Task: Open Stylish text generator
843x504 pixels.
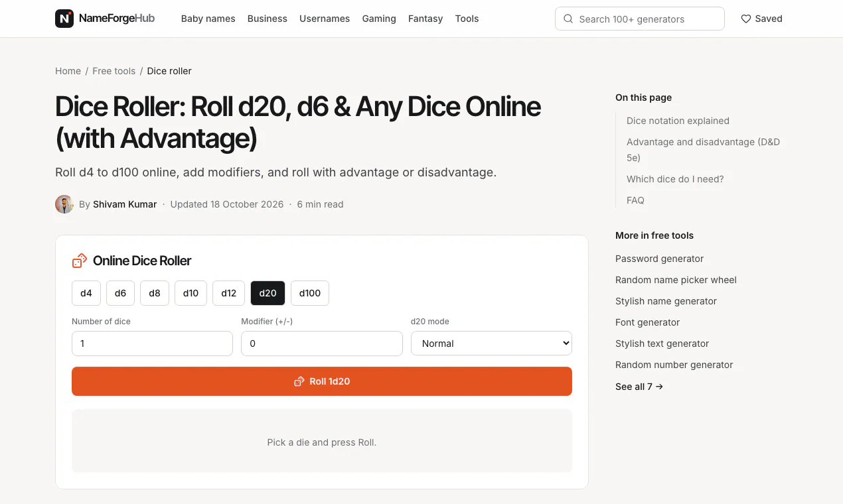Action: (x=662, y=344)
